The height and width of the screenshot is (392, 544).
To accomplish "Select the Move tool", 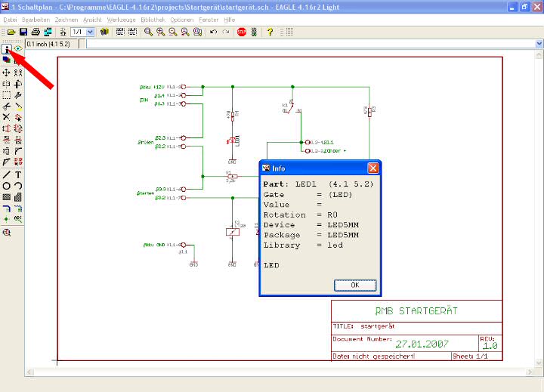I will [x=7, y=73].
